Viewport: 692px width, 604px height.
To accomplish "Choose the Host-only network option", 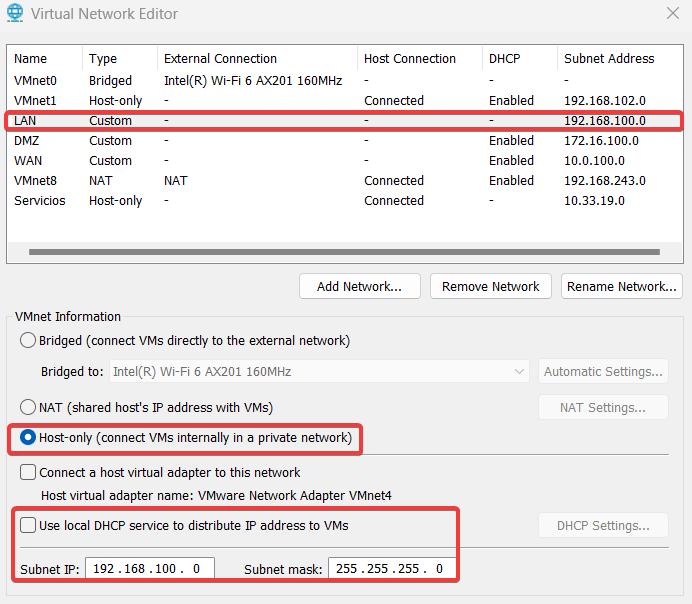I will [28, 438].
